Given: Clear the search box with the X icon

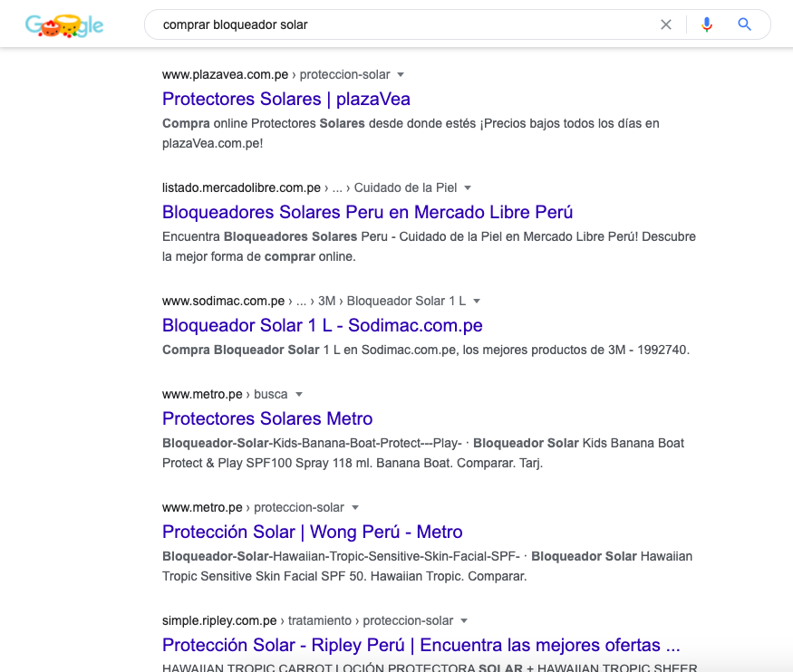Looking at the screenshot, I should 666,24.
